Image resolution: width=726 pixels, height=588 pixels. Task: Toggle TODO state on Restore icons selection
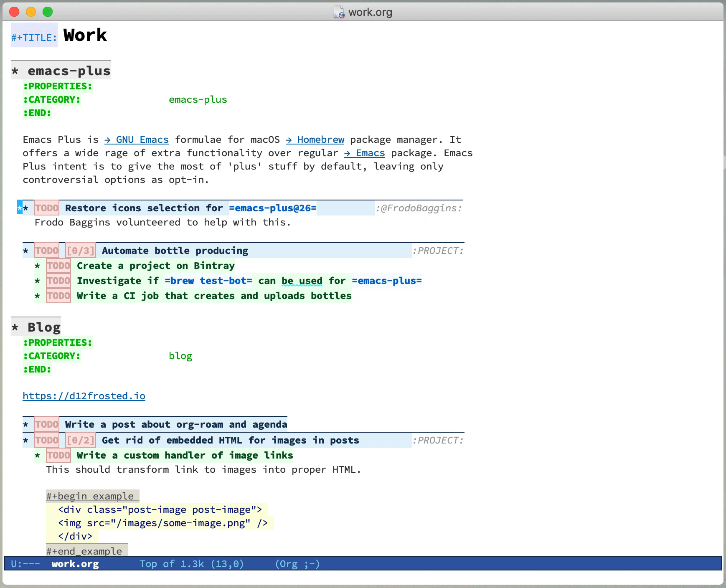(x=47, y=208)
